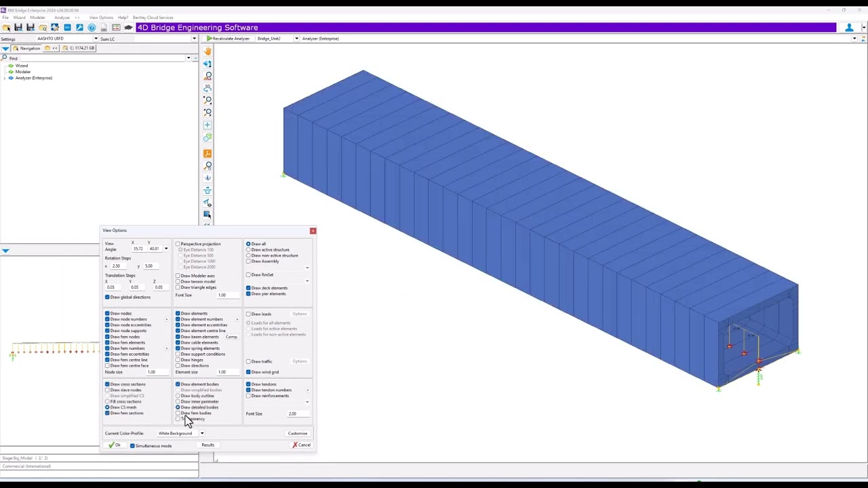Click the 3D cubes body view icon

[208, 138]
